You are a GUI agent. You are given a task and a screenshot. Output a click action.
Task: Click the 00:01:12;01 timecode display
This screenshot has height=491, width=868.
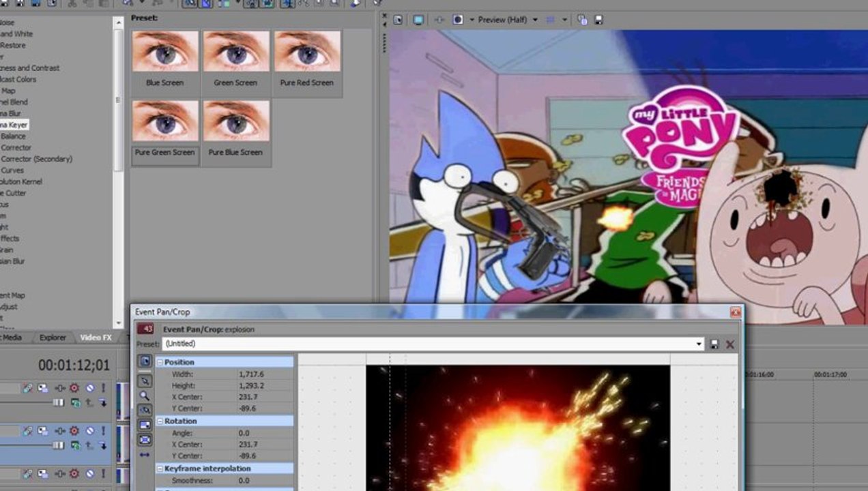(74, 366)
